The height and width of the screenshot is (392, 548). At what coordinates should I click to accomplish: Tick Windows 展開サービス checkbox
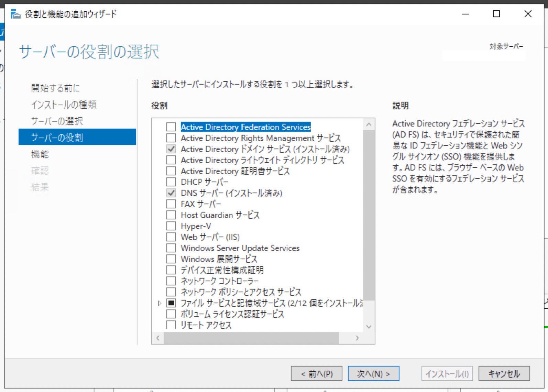coord(171,259)
